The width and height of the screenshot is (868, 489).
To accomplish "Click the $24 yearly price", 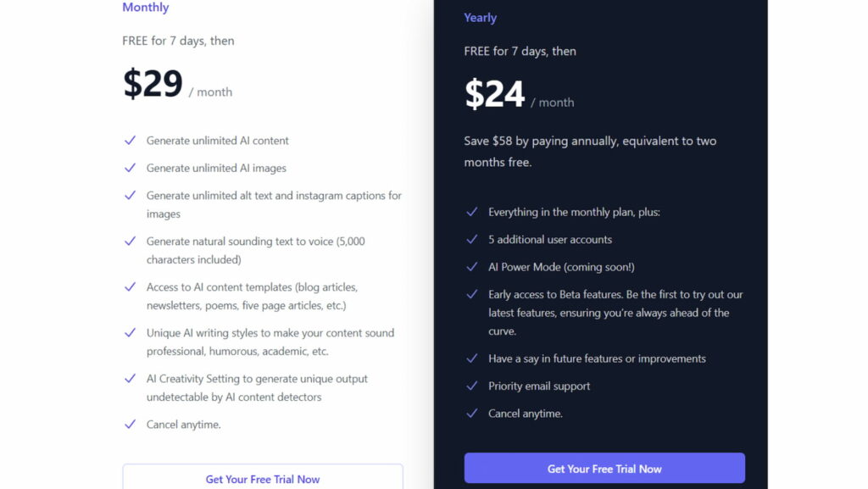I will click(495, 94).
